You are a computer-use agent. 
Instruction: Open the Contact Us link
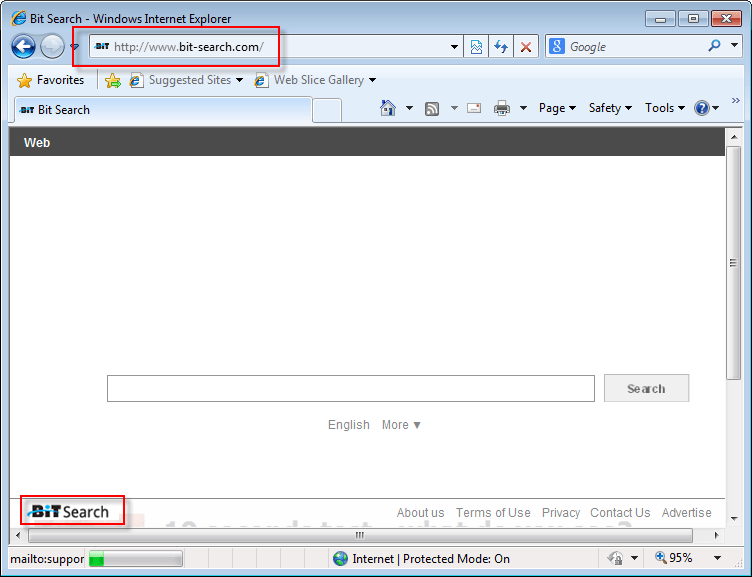(620, 513)
